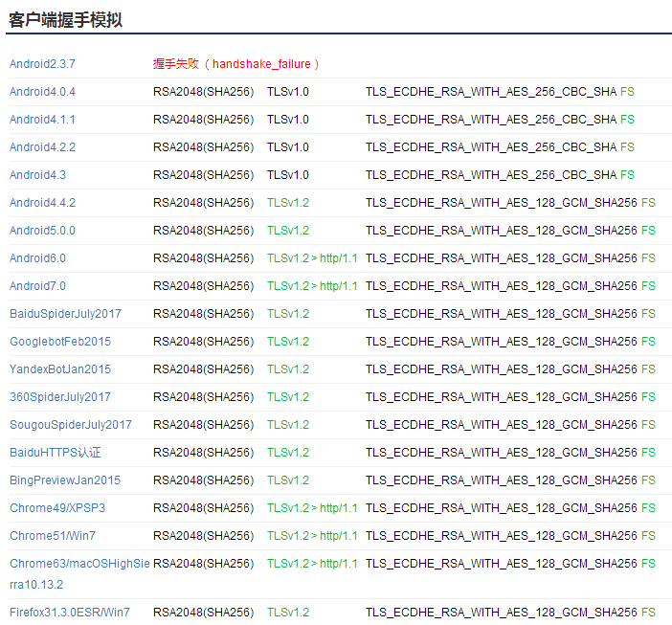The height and width of the screenshot is (625, 672).
Task: Click the AES_128_GCM_SHA256 cipher in Android6.0 row
Action: (502, 258)
